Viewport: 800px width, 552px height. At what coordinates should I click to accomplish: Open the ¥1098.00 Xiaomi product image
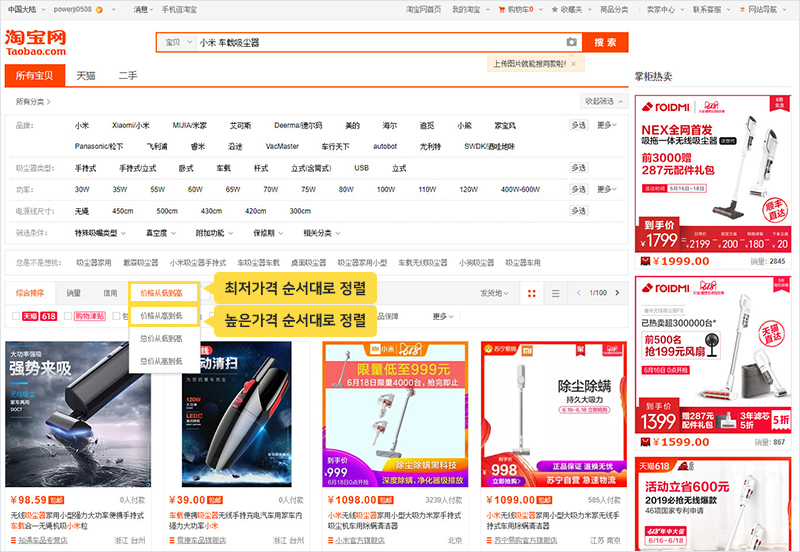click(x=395, y=414)
